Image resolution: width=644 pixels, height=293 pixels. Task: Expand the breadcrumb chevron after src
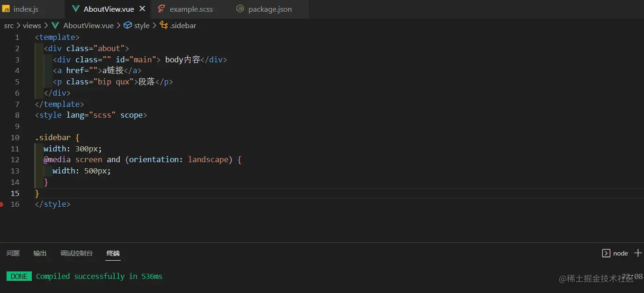click(x=17, y=25)
